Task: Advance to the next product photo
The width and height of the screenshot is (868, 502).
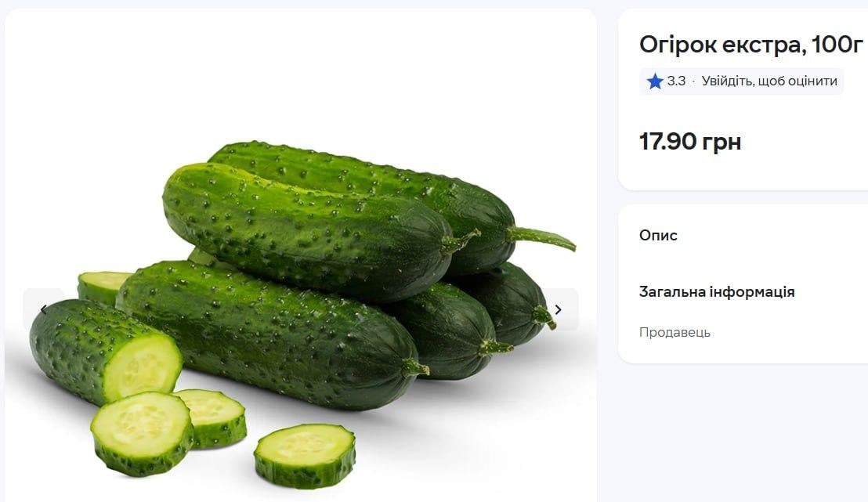Action: click(x=559, y=309)
